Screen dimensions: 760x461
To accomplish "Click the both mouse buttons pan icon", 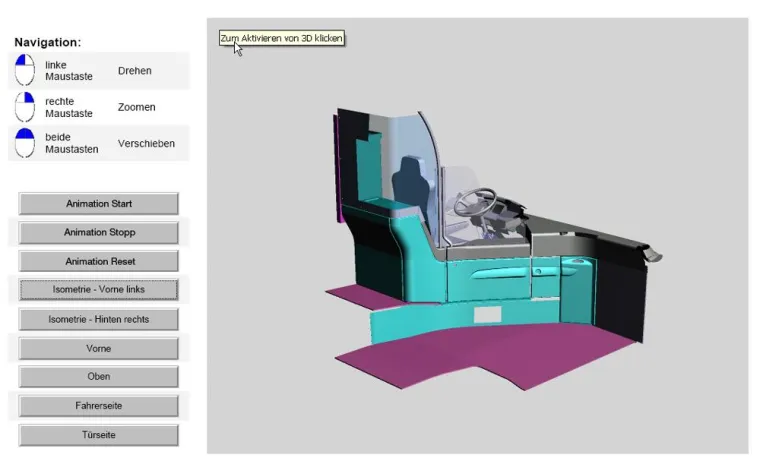I will pyautogui.click(x=25, y=143).
